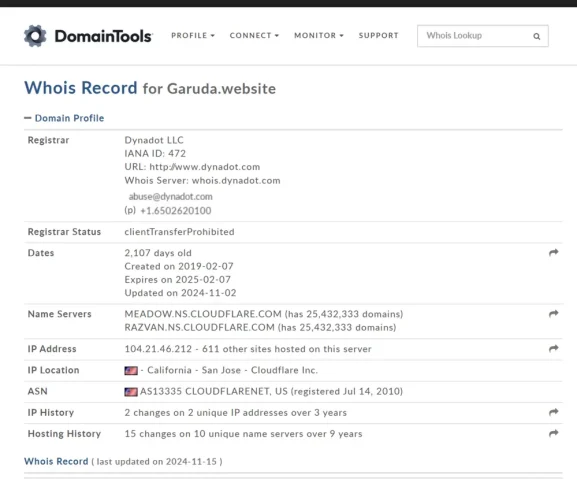Collapse the Domain Profile section
Image resolution: width=577 pixels, height=479 pixels.
[x=64, y=118]
